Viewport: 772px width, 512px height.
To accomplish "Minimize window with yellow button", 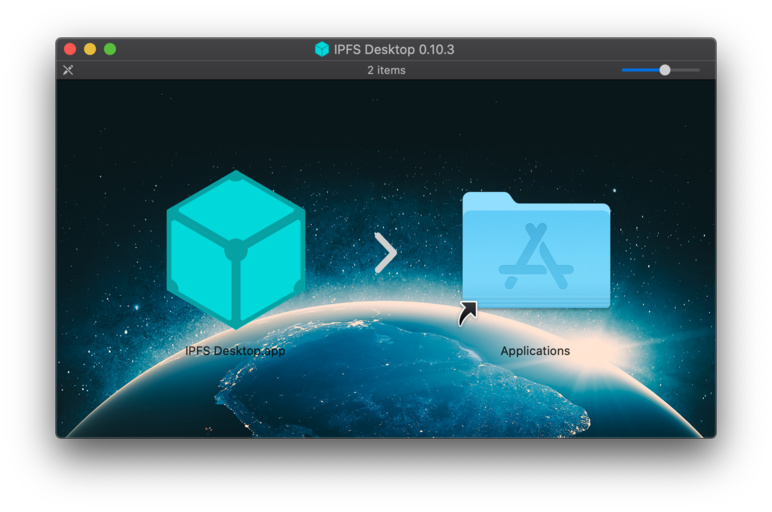I will click(90, 49).
